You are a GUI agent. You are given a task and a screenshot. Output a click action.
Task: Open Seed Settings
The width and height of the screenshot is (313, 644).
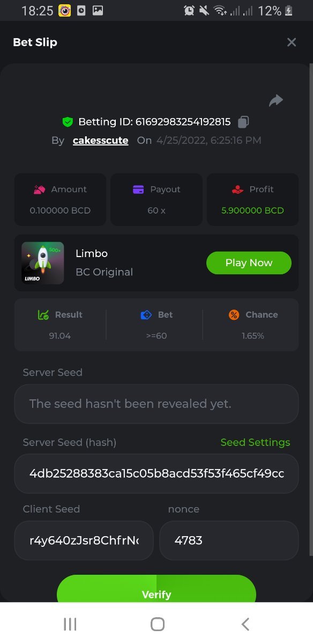[255, 442]
